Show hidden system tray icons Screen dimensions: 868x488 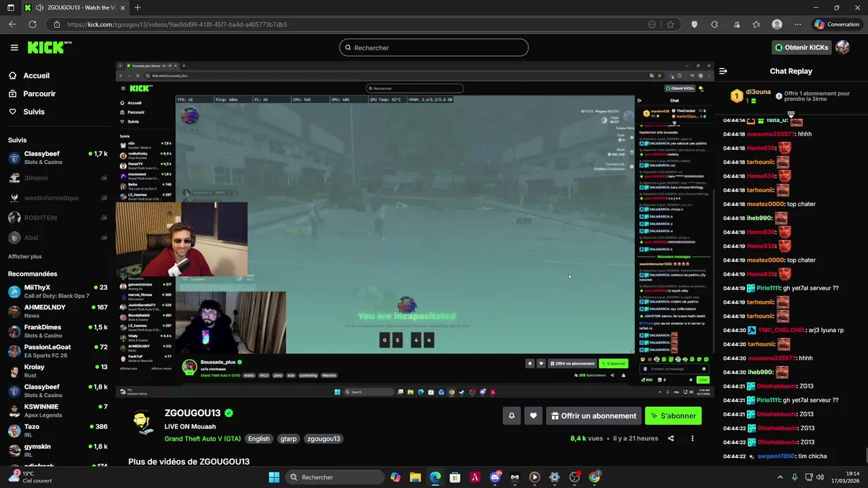(x=780, y=477)
